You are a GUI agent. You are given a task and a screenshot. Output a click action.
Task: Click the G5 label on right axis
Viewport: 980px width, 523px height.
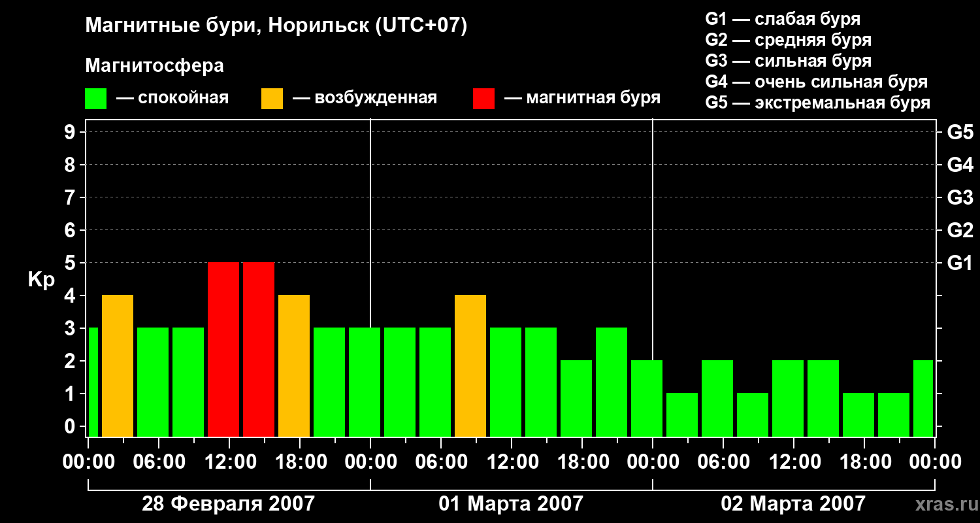(x=960, y=132)
